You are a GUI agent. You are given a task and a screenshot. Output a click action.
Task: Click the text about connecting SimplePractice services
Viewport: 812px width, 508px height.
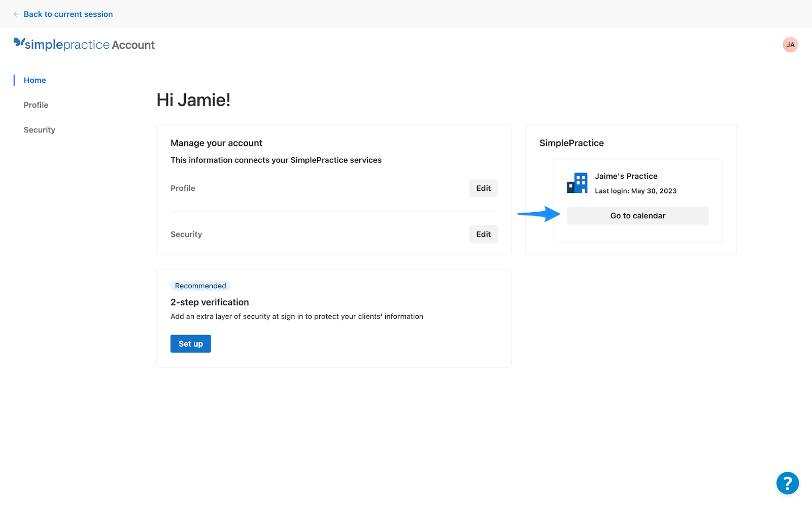276,160
